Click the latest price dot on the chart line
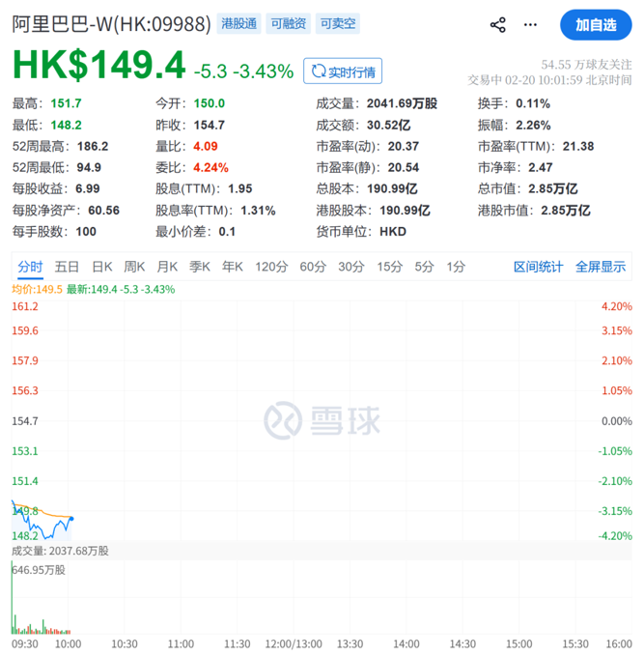This screenshot has height=656, width=644. pyautogui.click(x=70, y=519)
